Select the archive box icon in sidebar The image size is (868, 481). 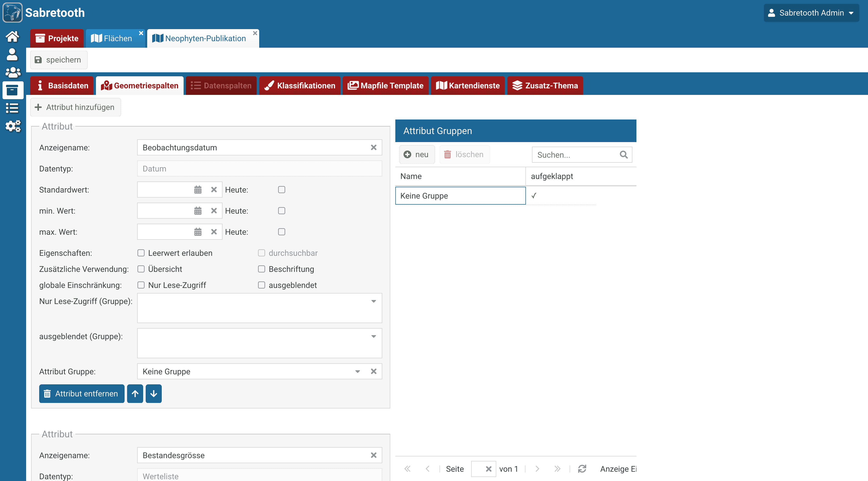tap(13, 90)
